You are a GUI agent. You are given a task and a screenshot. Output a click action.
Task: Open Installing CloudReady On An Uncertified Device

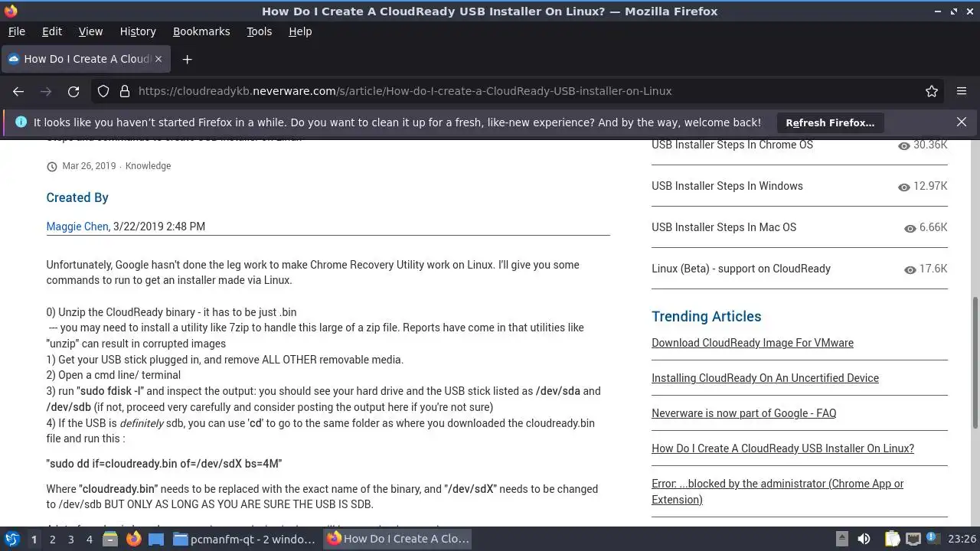[765, 378]
